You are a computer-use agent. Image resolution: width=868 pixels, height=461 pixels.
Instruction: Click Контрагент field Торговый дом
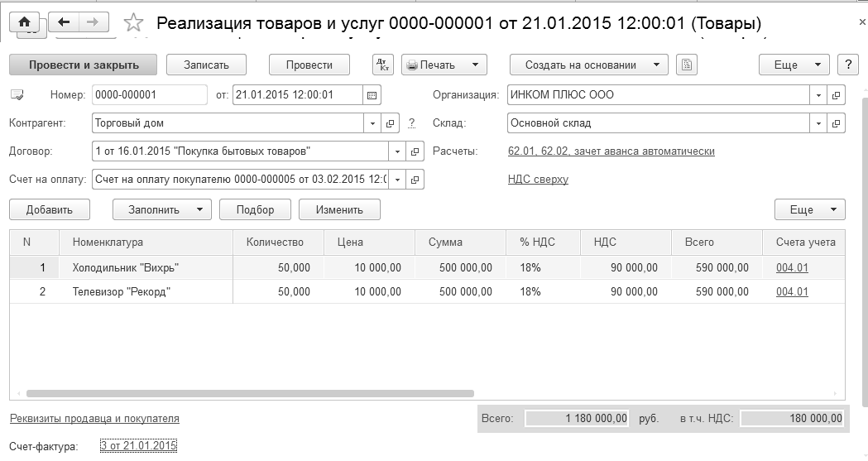(x=228, y=123)
